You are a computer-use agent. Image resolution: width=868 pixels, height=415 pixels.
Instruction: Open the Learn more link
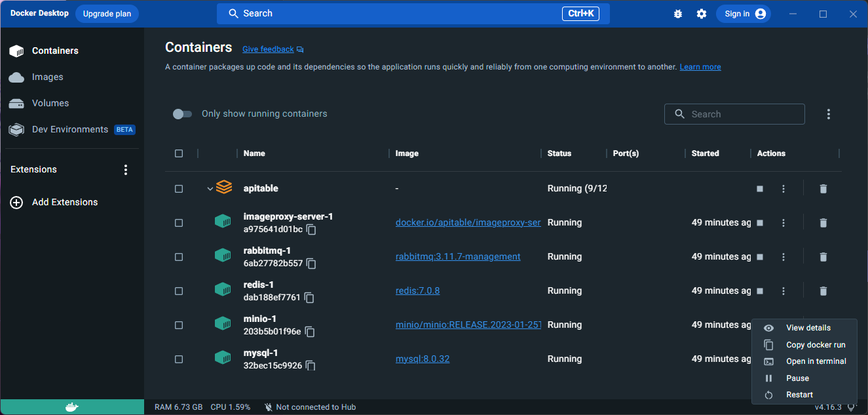tap(700, 67)
